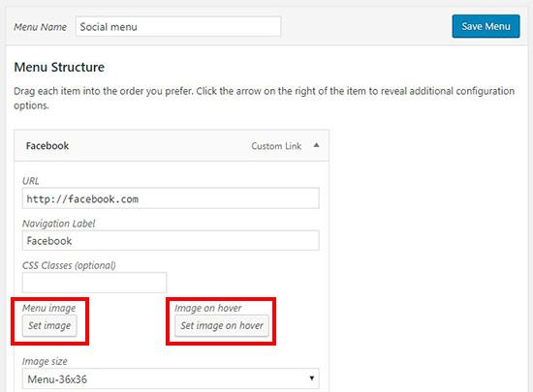Image resolution: width=533 pixels, height=392 pixels.
Task: Click the Image on hover label
Action: point(208,308)
